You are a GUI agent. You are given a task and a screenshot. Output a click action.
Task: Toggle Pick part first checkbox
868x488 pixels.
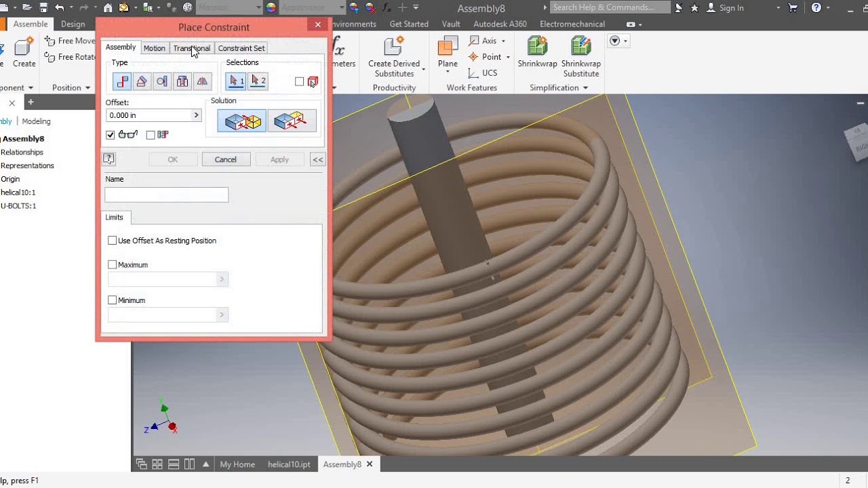pos(299,81)
